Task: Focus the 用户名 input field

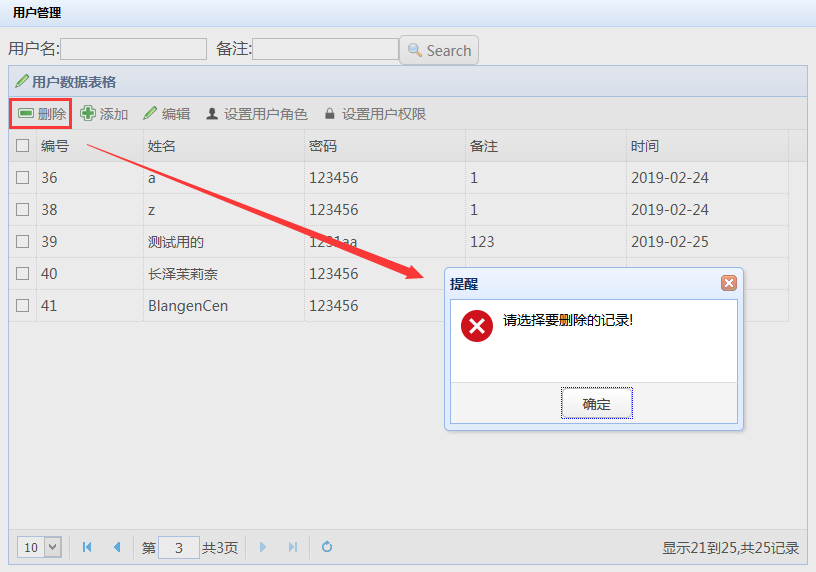Action: pyautogui.click(x=134, y=49)
